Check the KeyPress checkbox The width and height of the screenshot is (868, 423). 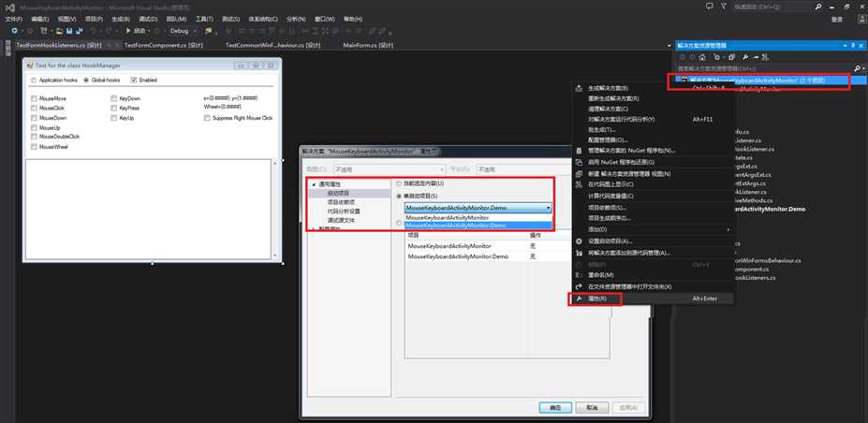pyautogui.click(x=114, y=109)
